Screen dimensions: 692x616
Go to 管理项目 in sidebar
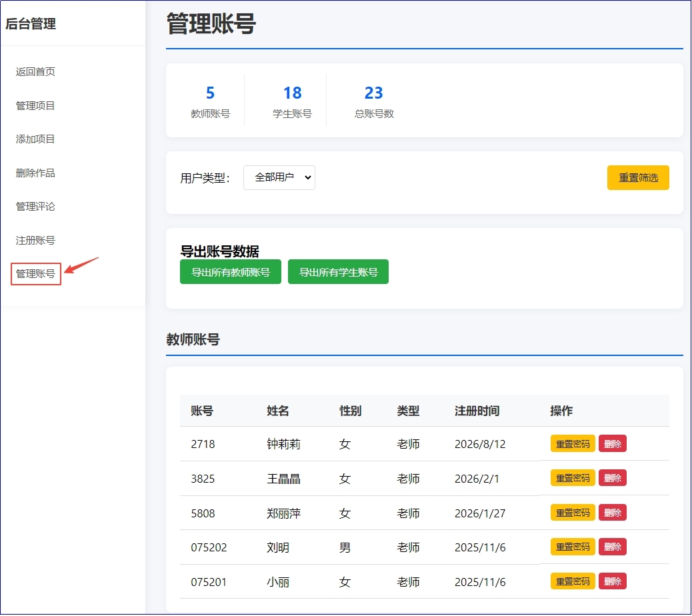coord(35,105)
